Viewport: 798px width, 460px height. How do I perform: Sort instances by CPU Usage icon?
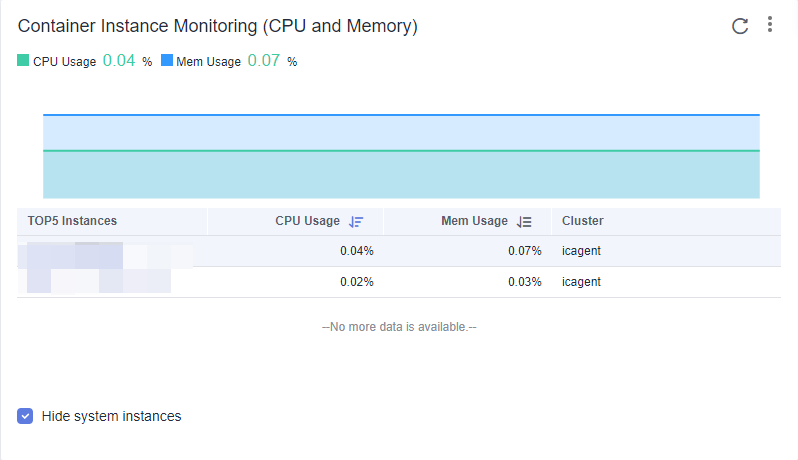tap(356, 222)
